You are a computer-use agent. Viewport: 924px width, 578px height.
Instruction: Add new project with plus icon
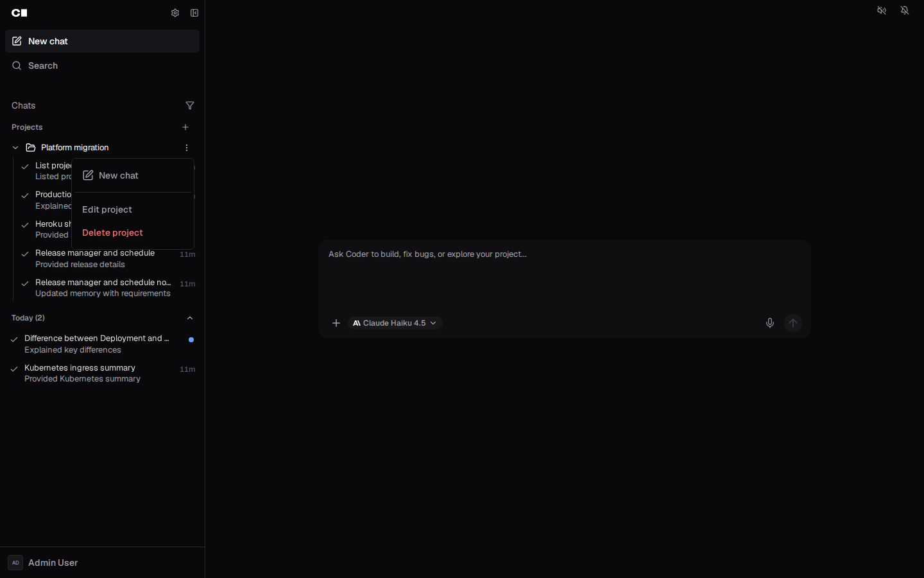[185, 127]
